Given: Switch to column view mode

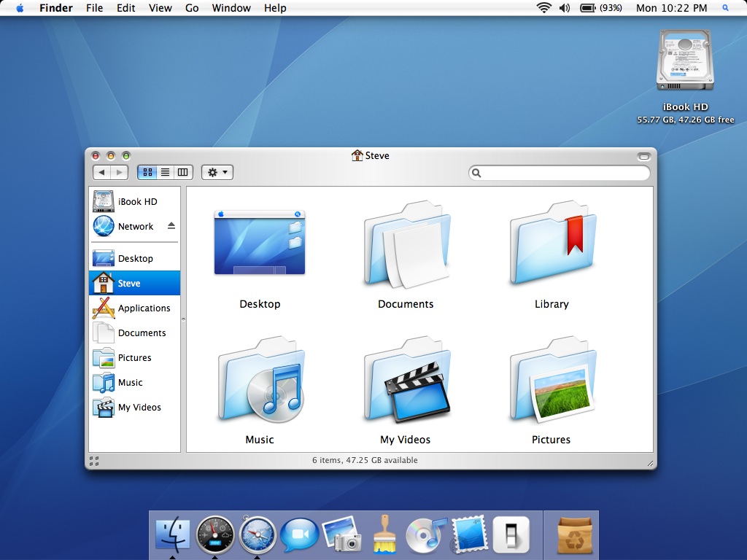Looking at the screenshot, I should (x=182, y=173).
